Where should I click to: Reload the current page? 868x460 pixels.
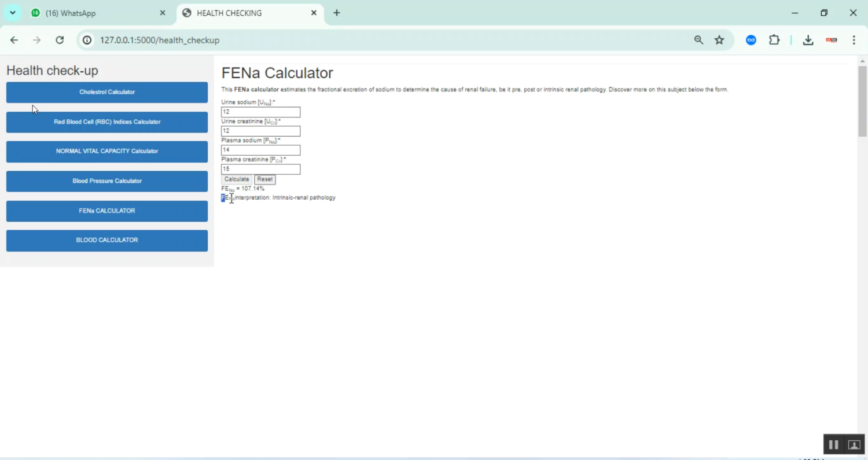point(60,40)
